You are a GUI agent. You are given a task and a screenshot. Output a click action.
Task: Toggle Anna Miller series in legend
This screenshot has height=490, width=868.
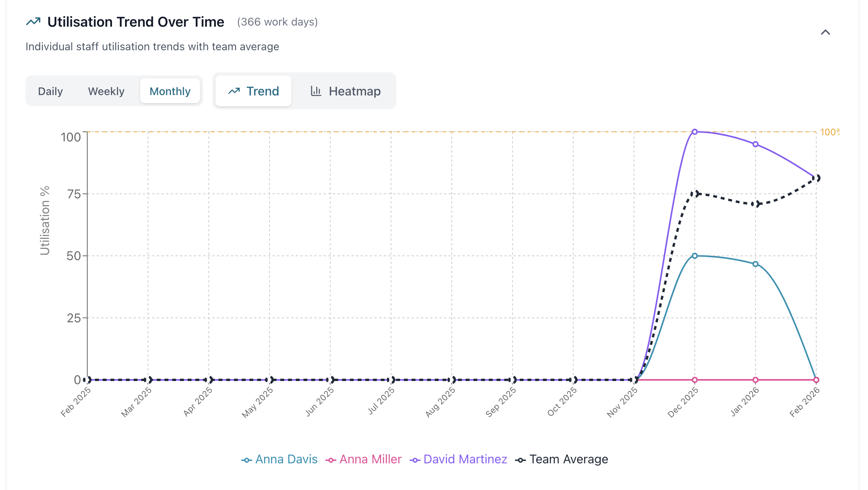(x=370, y=459)
